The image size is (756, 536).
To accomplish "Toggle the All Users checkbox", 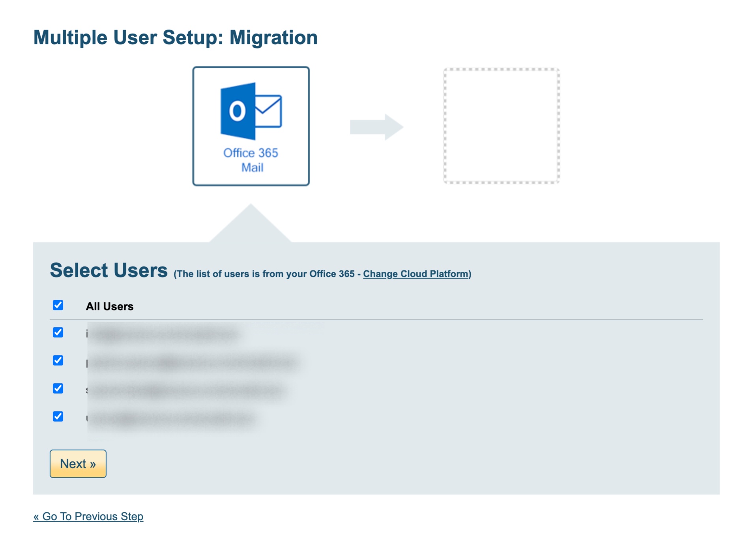I will (x=58, y=305).
